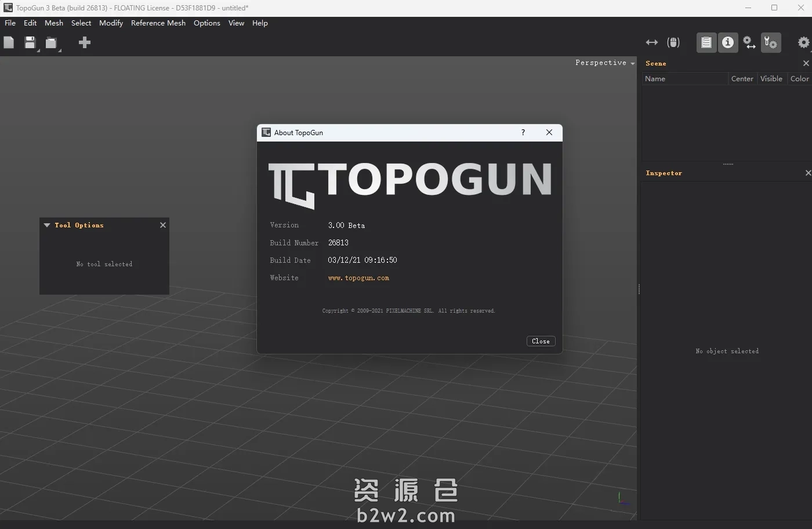This screenshot has height=529, width=812.
Task: Click the Save floppy disk icon
Action: click(30, 42)
